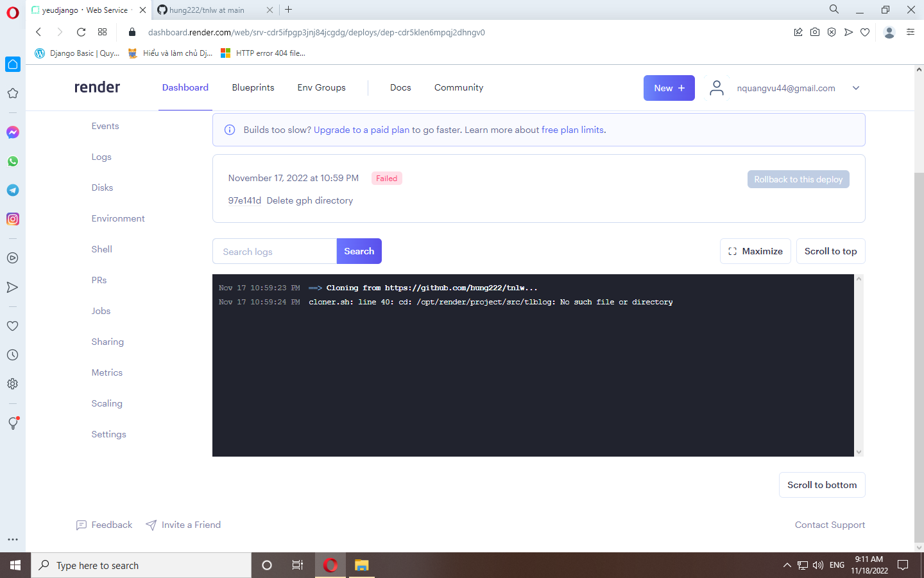Take snapshot with camera icon
The image size is (924, 578).
(815, 32)
